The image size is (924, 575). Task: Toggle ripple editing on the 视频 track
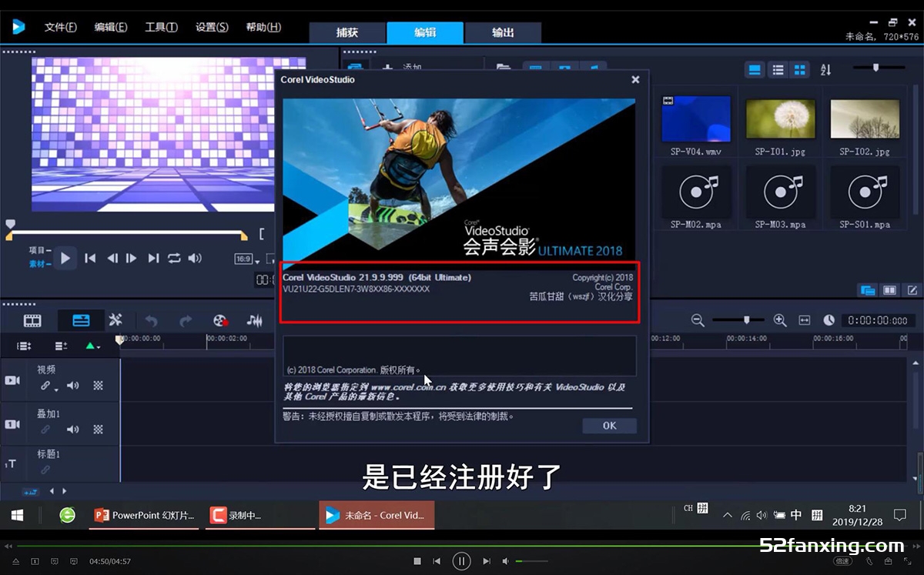coord(47,386)
